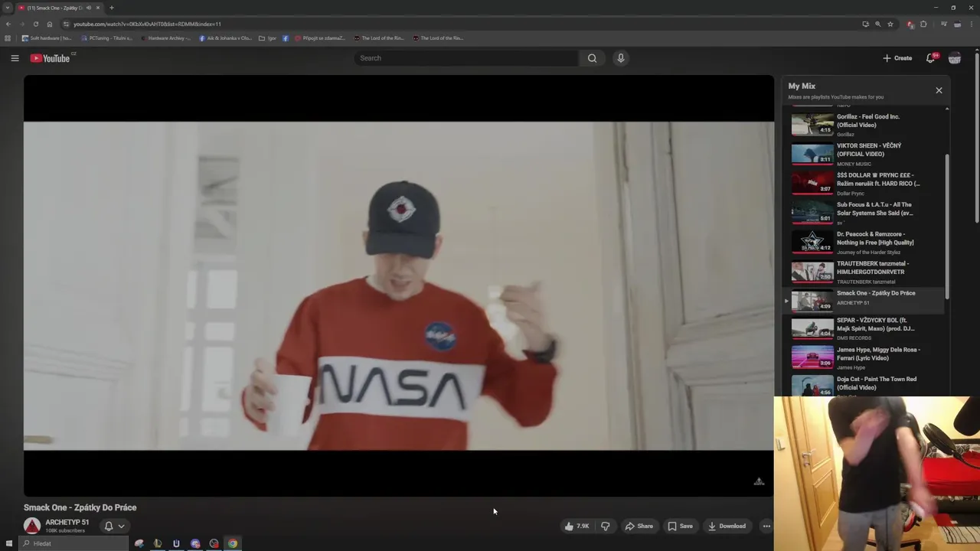Close the My Mix playlist panel
980x551 pixels.
[x=939, y=90]
